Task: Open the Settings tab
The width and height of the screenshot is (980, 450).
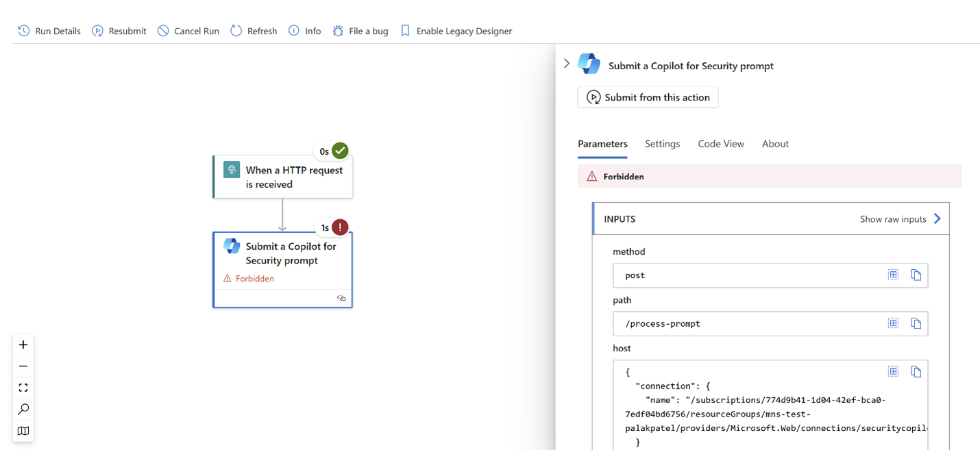Action: (662, 144)
